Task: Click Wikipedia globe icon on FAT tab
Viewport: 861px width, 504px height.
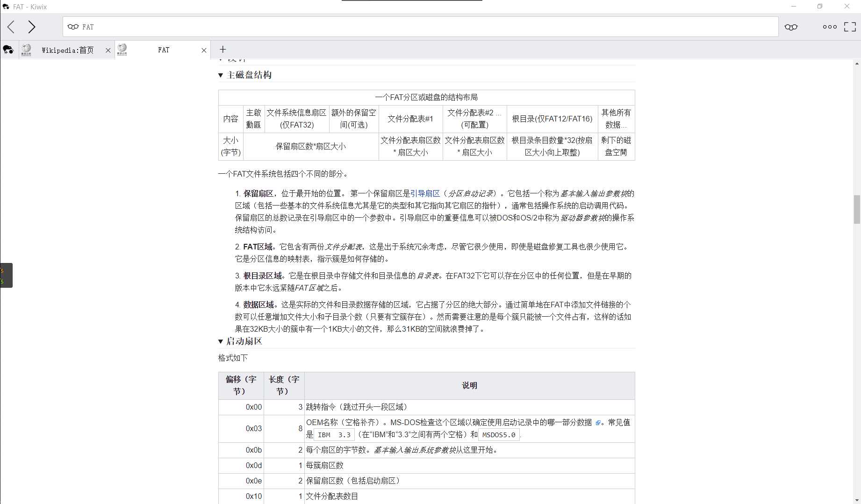Action: pos(122,50)
